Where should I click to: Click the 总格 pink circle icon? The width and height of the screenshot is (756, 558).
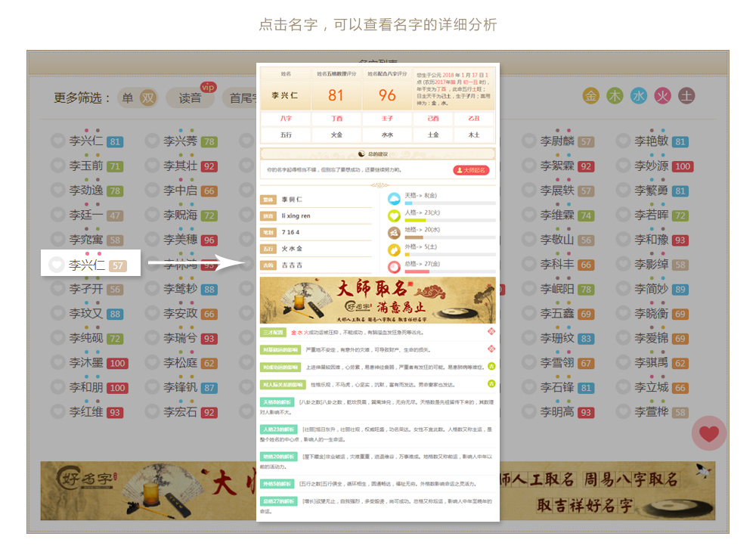point(394,266)
